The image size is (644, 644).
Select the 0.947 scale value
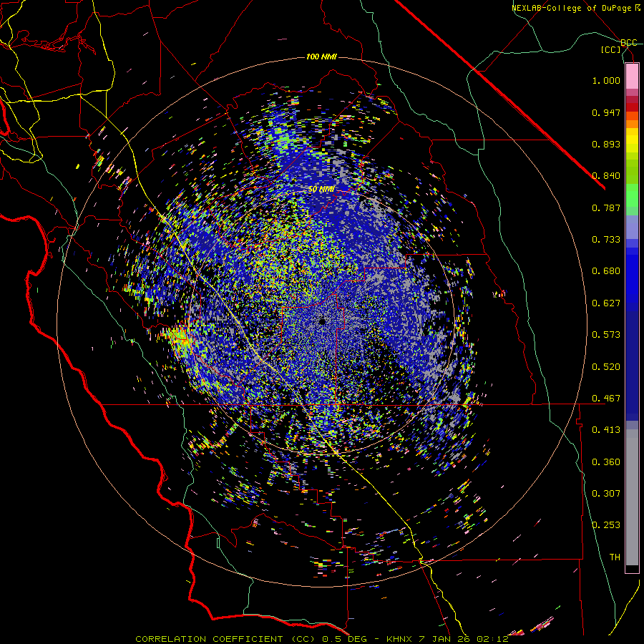tap(606, 112)
